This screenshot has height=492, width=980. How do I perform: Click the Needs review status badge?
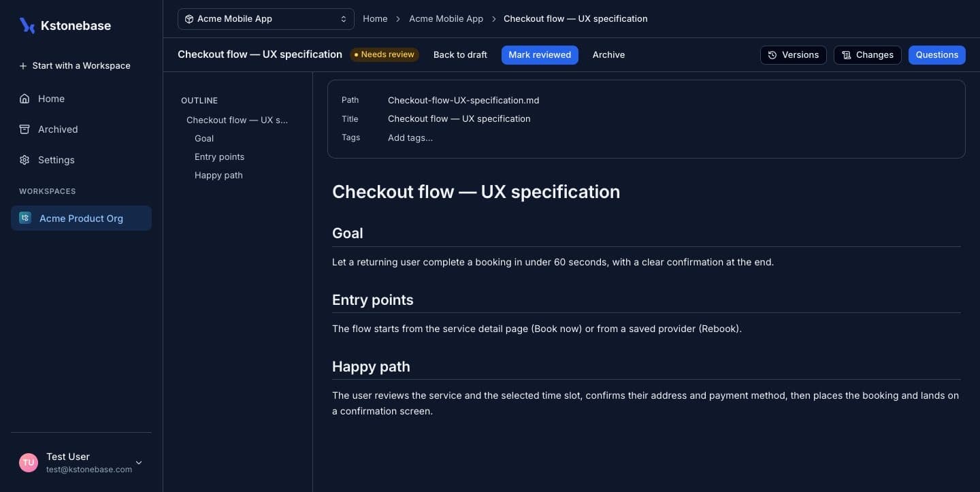pos(385,54)
